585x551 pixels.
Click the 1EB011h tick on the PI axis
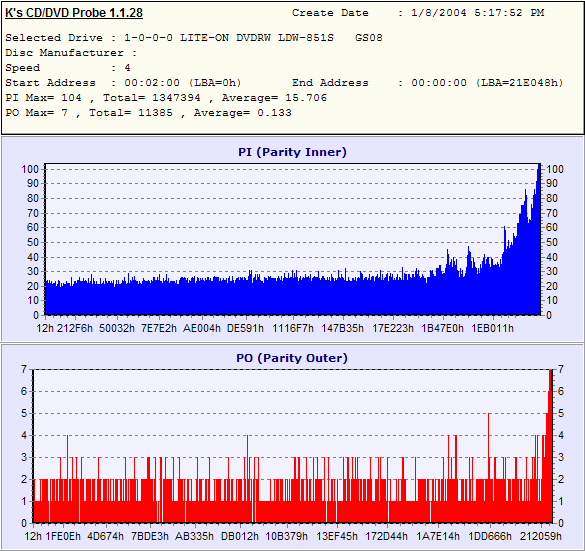pyautogui.click(x=492, y=328)
